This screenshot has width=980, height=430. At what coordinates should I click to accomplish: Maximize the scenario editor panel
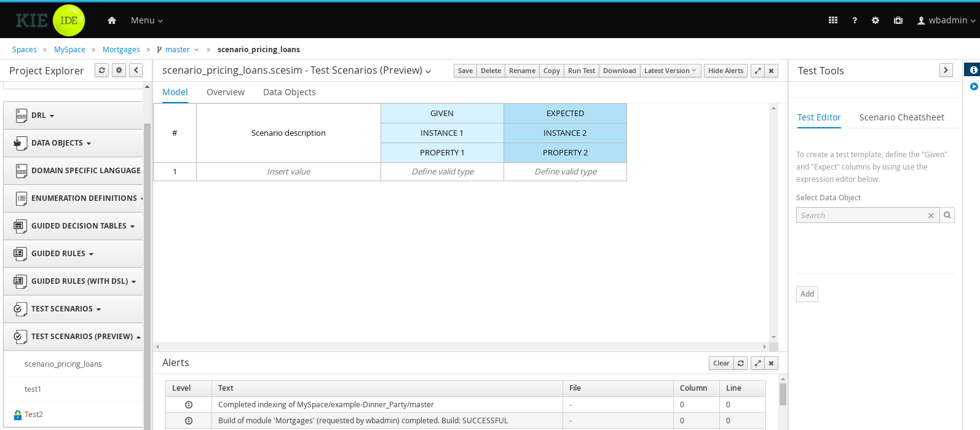[758, 71]
